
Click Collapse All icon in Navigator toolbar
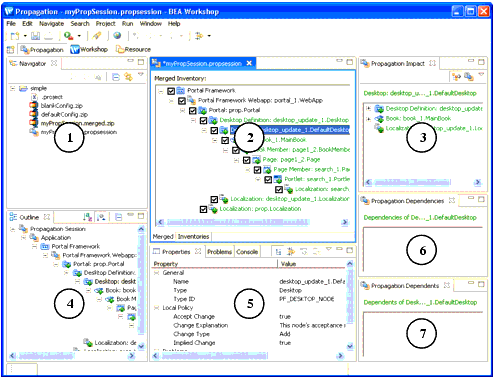[x=116, y=77]
